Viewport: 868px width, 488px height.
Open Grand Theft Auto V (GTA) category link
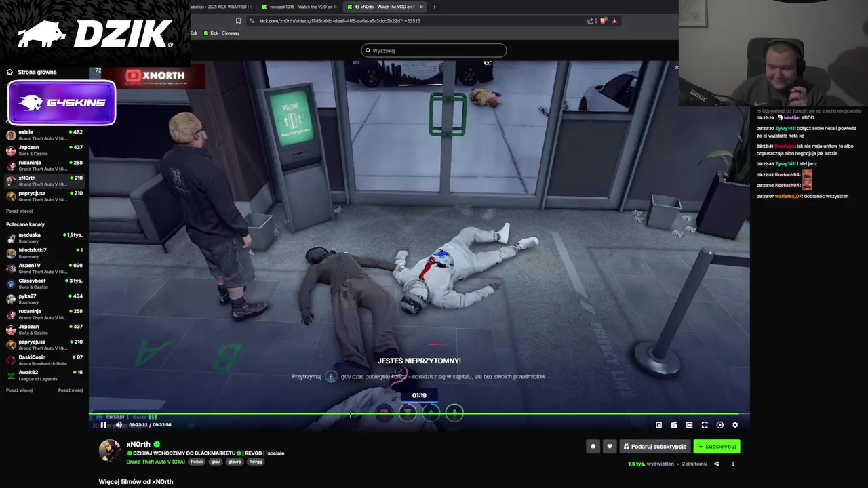point(155,462)
